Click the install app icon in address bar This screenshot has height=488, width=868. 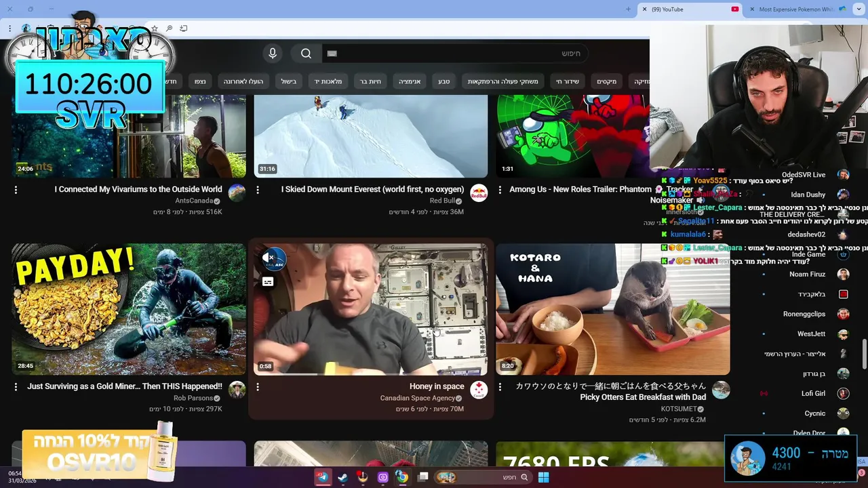(183, 28)
